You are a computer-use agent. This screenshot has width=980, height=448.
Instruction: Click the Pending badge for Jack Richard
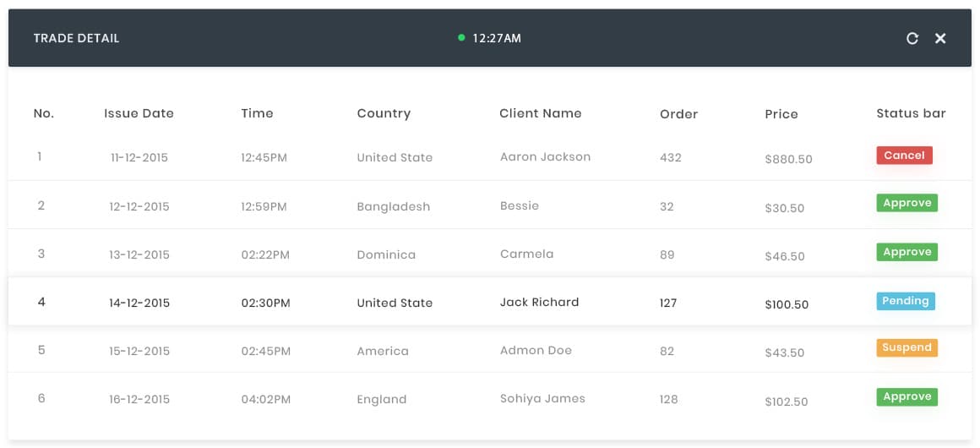[906, 301]
